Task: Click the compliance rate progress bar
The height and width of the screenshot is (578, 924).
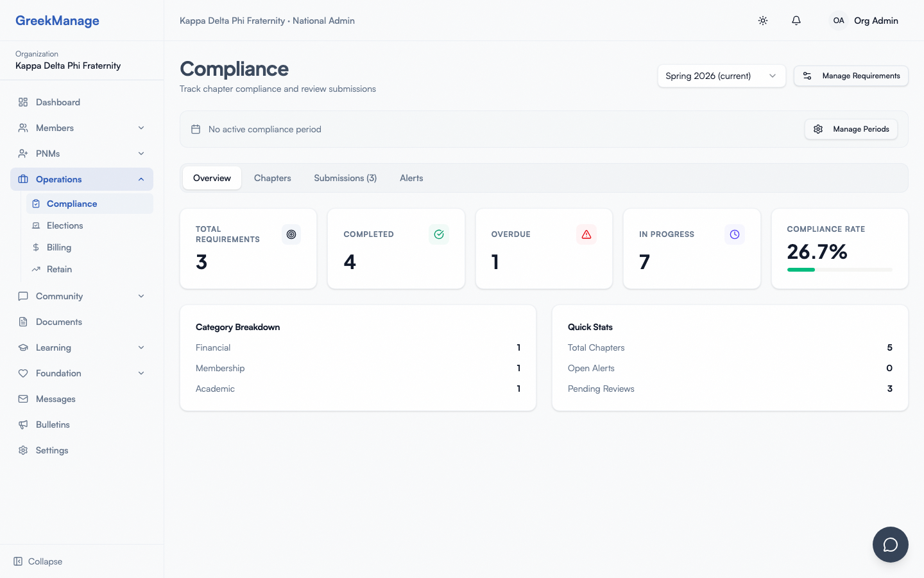Action: tap(839, 270)
